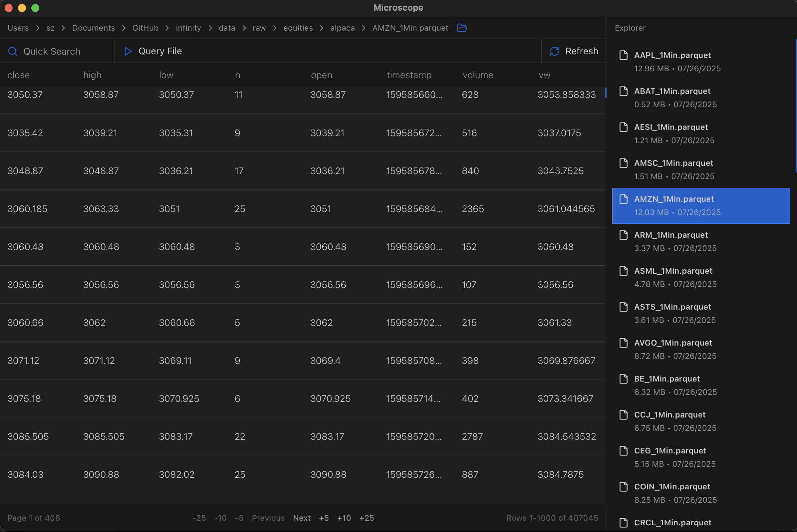Refresh the table data

point(574,51)
